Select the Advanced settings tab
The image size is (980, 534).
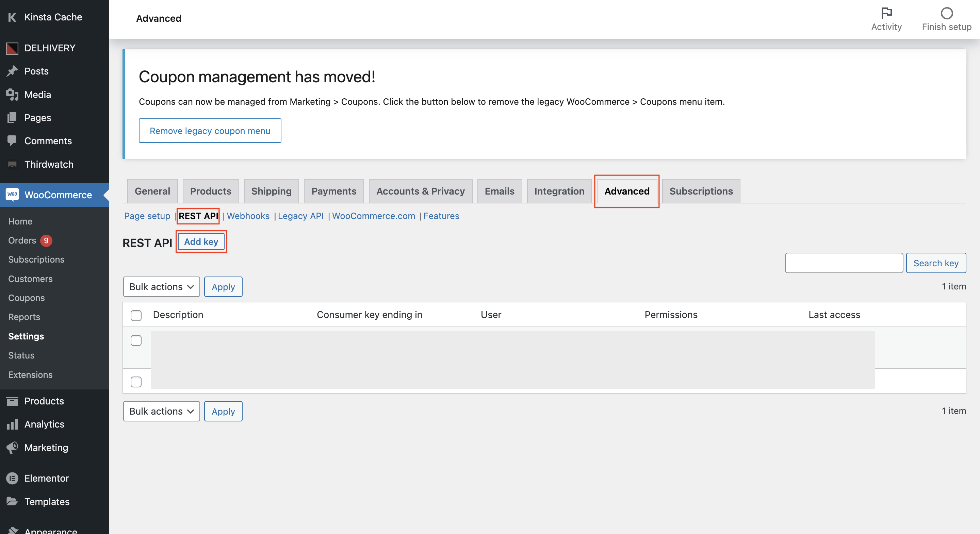[627, 191]
